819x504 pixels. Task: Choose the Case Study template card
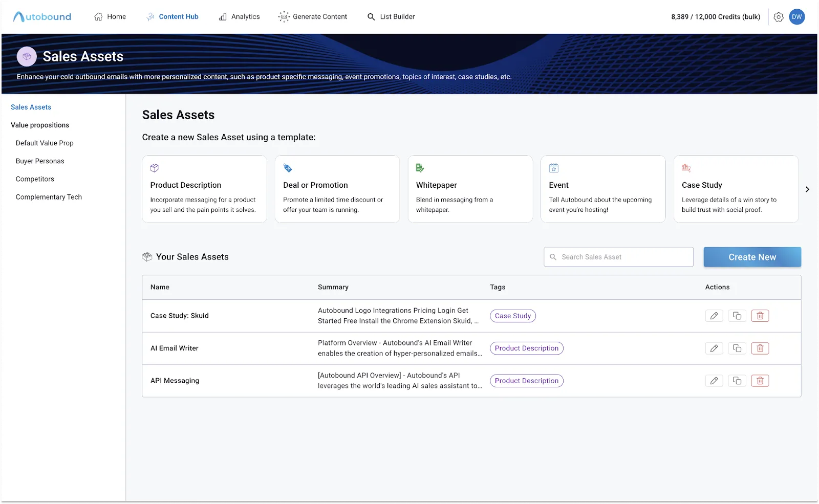[x=736, y=189]
